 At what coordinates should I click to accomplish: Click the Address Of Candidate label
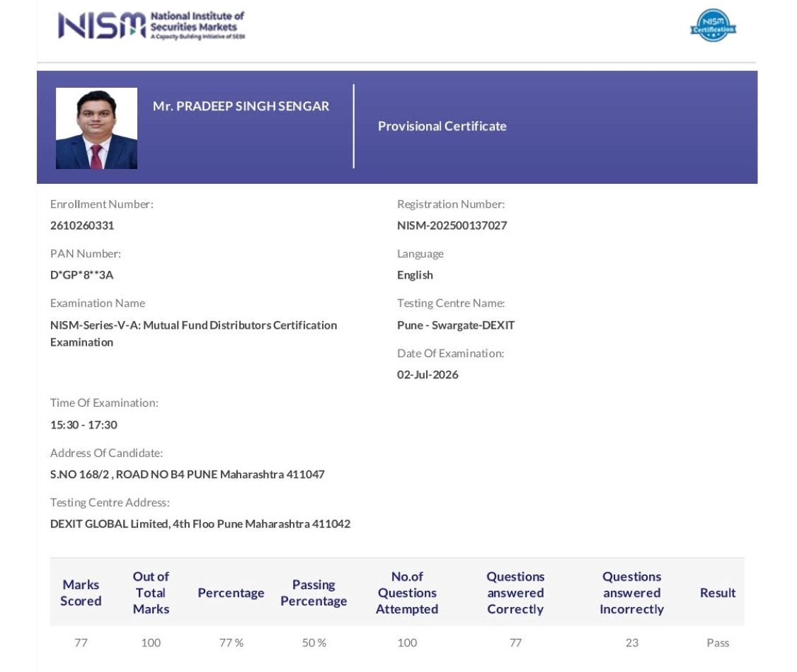tap(106, 453)
